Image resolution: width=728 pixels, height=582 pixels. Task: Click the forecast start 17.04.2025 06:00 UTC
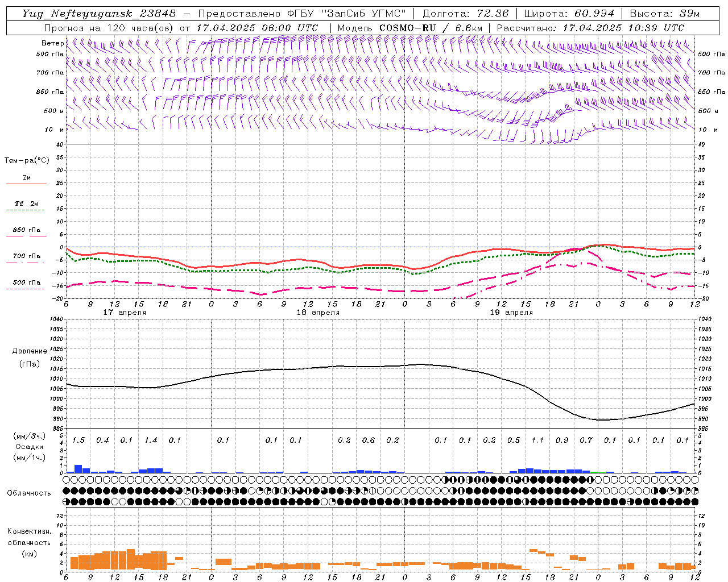257,28
